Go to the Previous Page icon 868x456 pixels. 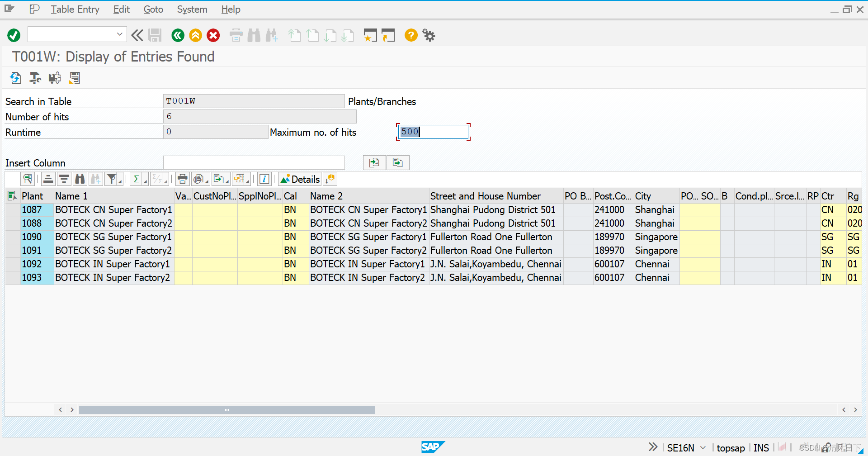pyautogui.click(x=312, y=35)
